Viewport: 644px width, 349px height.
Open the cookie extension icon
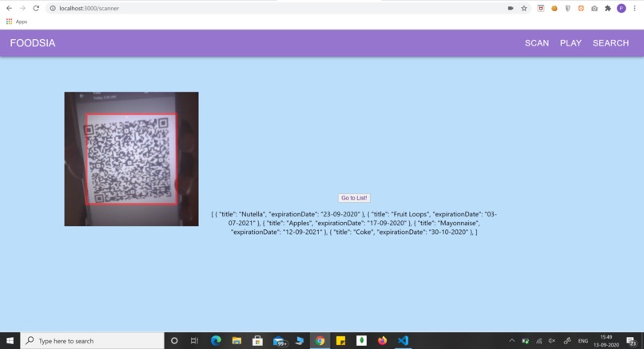tap(555, 8)
